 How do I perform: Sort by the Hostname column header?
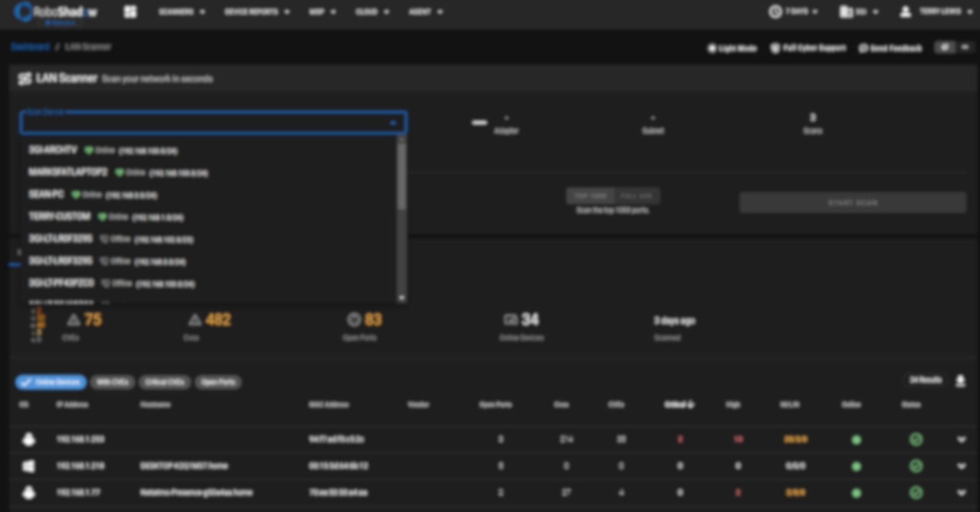coord(155,405)
